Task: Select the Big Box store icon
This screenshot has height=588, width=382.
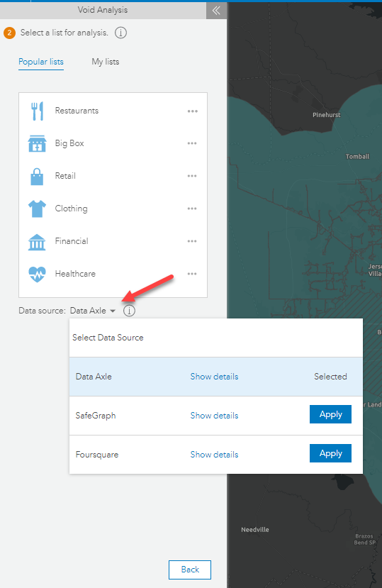Action: point(37,143)
